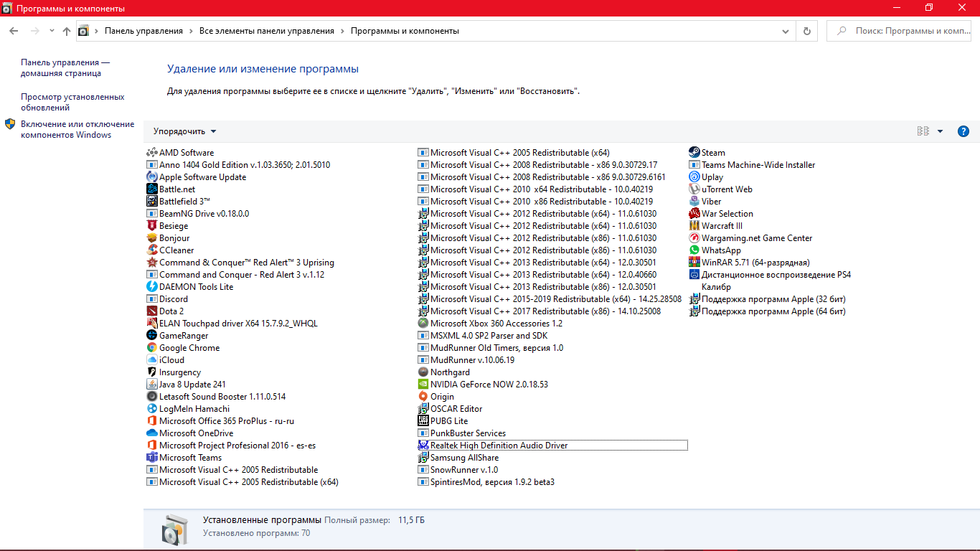This screenshot has height=551, width=980.
Task: Select Дистанционное воспроизведение PS4 entry
Action: point(770,275)
